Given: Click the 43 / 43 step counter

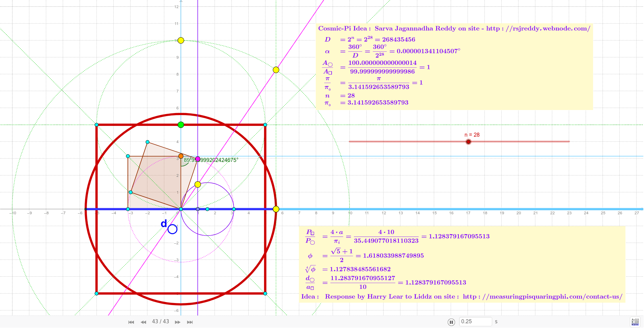Looking at the screenshot, I should (x=161, y=322).
